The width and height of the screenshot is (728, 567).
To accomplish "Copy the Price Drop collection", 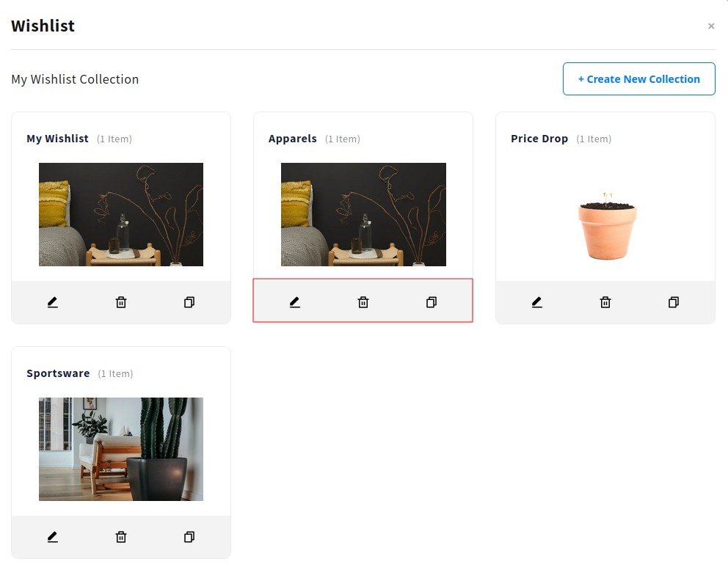I will 674,302.
